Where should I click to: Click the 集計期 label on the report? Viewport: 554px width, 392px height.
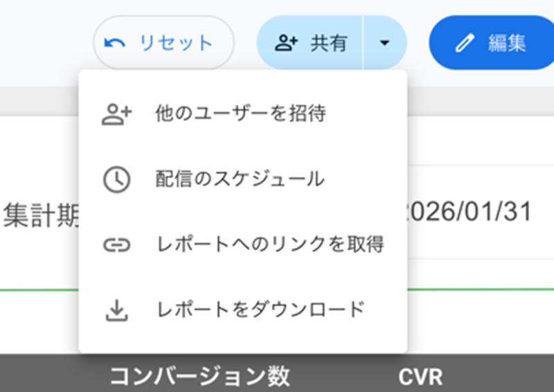pyautogui.click(x=42, y=214)
